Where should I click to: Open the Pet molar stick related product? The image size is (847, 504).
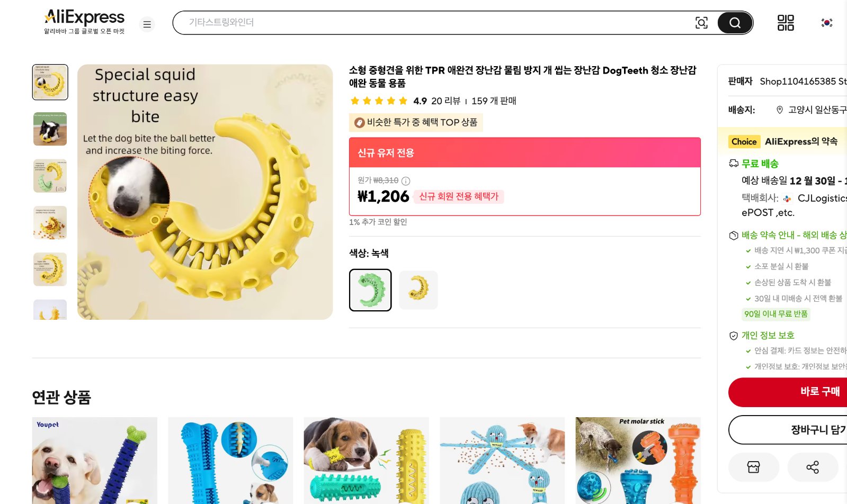[x=638, y=460]
